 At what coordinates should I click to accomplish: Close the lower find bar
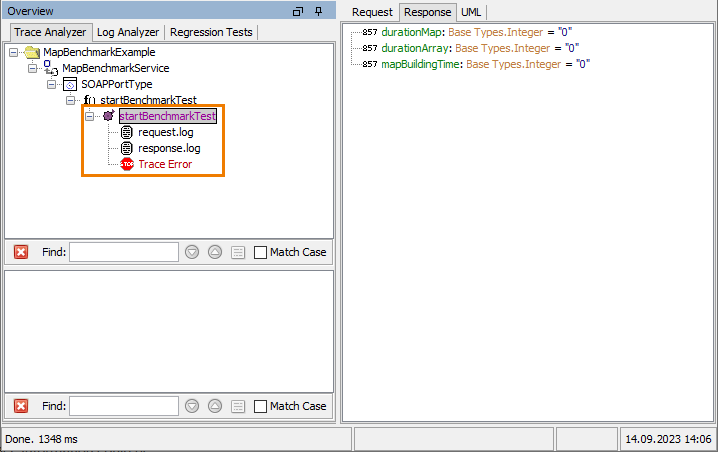pyautogui.click(x=21, y=406)
